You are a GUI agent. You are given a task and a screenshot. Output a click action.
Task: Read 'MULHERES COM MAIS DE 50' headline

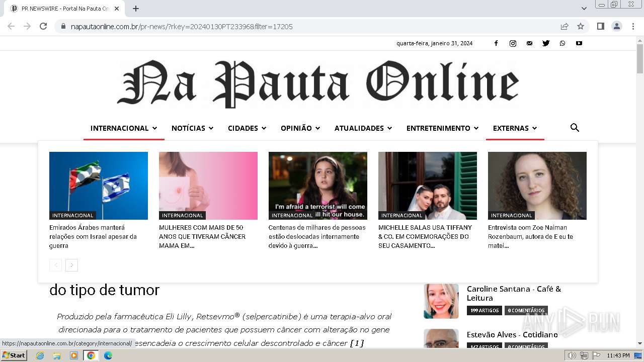[202, 236]
